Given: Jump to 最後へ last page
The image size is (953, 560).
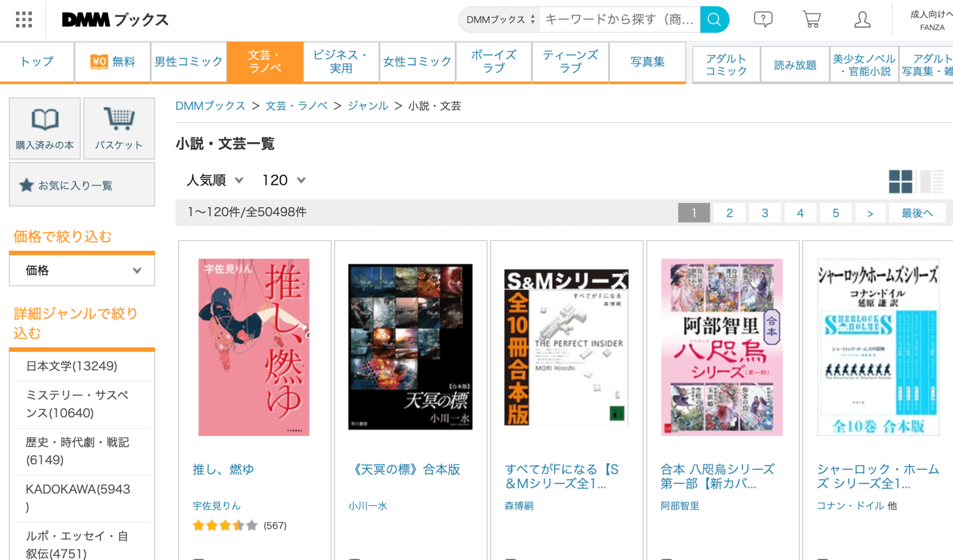Looking at the screenshot, I should click(x=917, y=213).
